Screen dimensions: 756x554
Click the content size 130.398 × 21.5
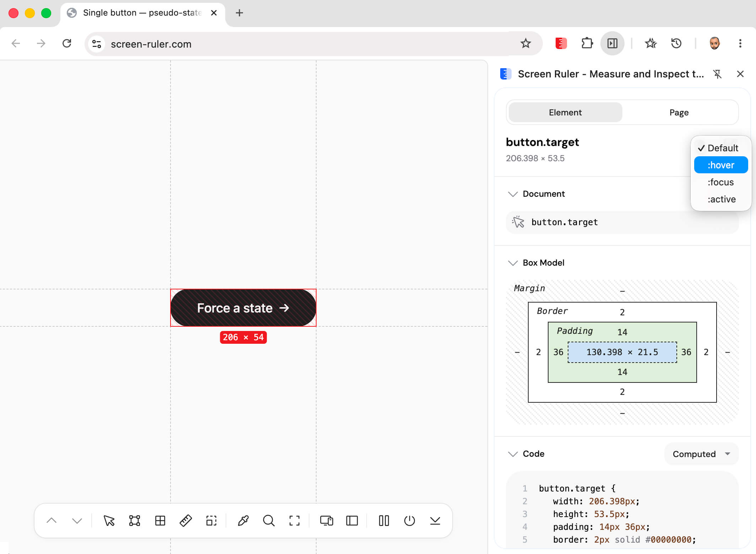[622, 352]
